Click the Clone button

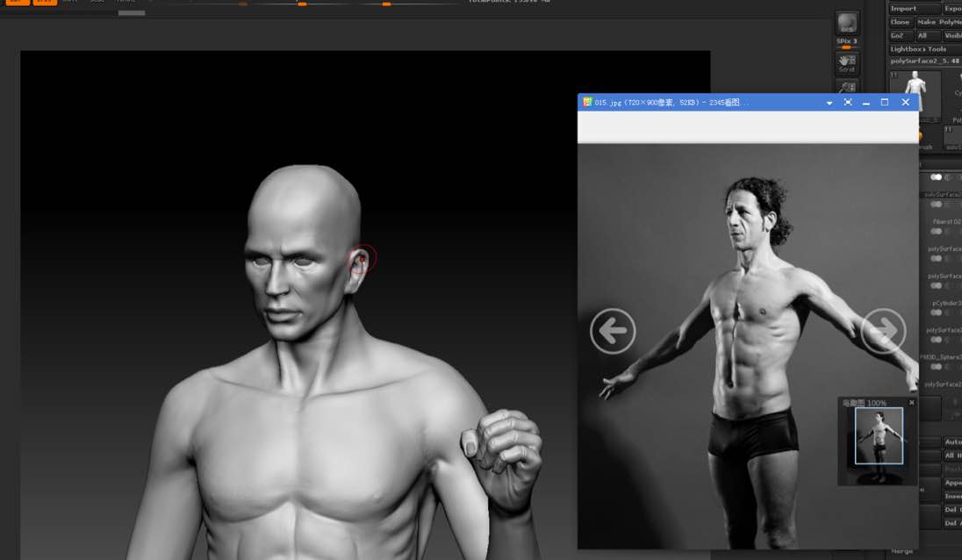pyautogui.click(x=901, y=22)
